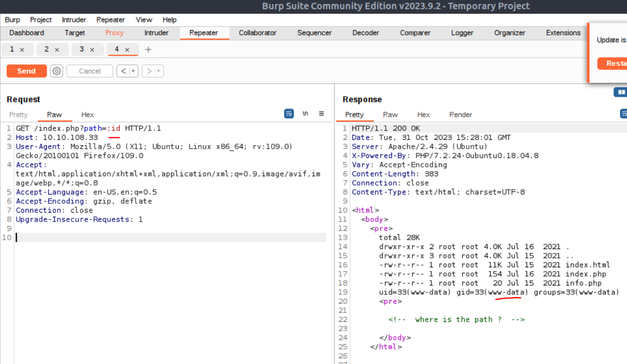The image size is (627, 364).
Task: Open the Help menu
Action: 169,20
